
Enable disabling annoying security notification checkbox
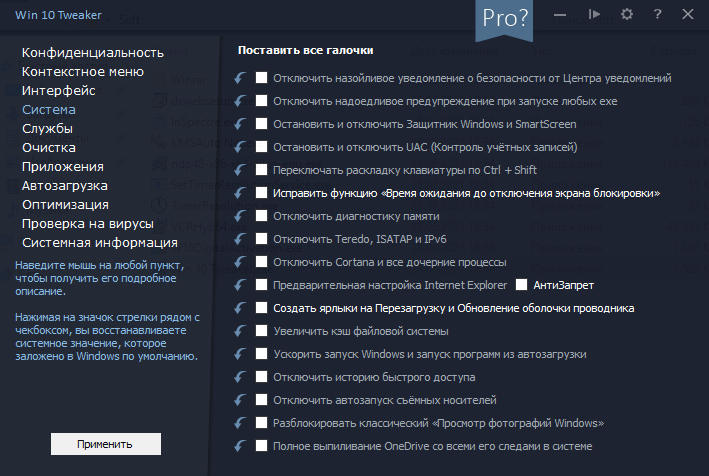pos(261,78)
